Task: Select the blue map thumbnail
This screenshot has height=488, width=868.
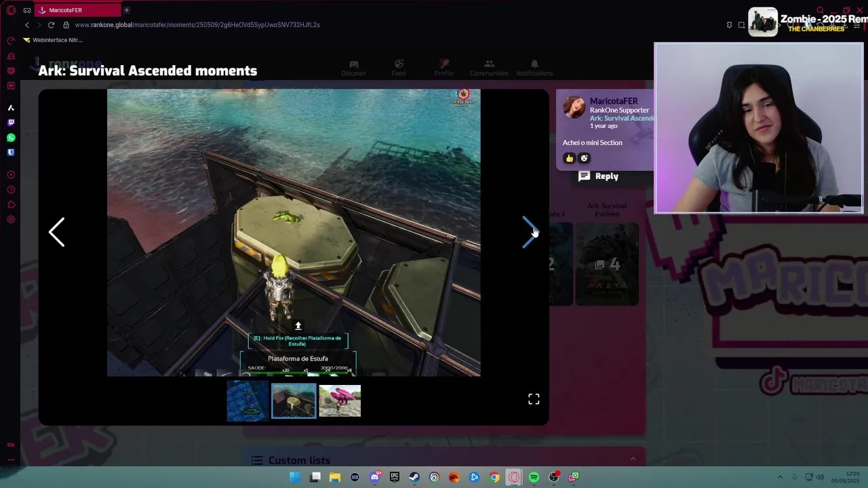Action: pos(248,400)
